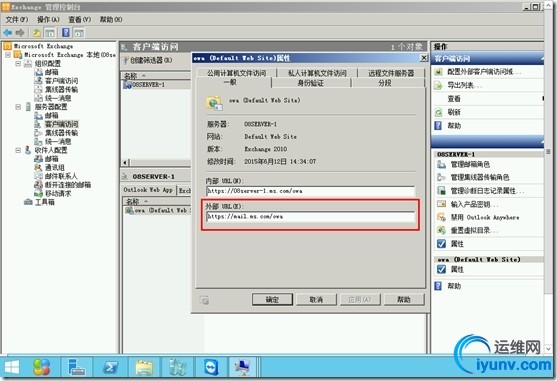Collapse the 组织配置 tree node
557x381 pixels.
(x=18, y=64)
